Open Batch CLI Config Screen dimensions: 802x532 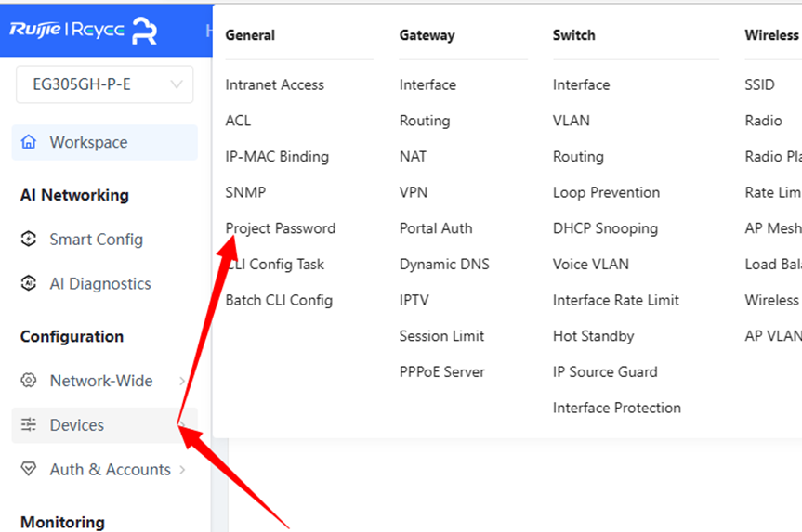coord(279,300)
